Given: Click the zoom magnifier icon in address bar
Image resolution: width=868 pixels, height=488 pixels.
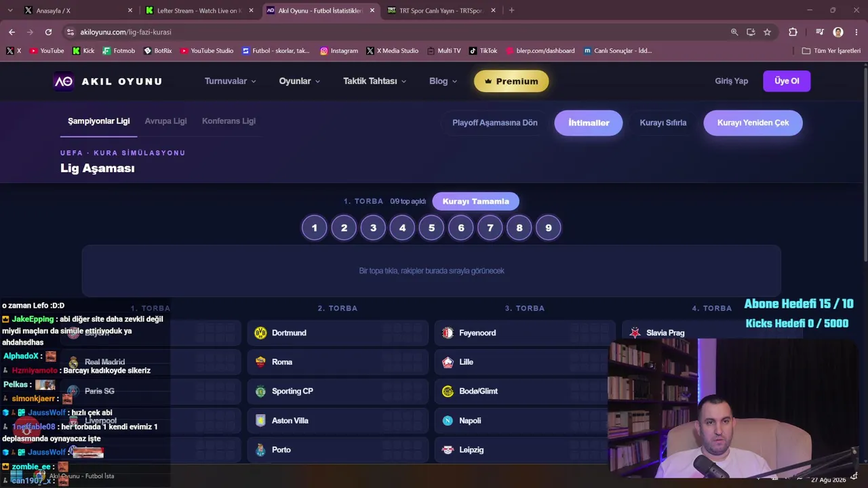Looking at the screenshot, I should pos(734,32).
